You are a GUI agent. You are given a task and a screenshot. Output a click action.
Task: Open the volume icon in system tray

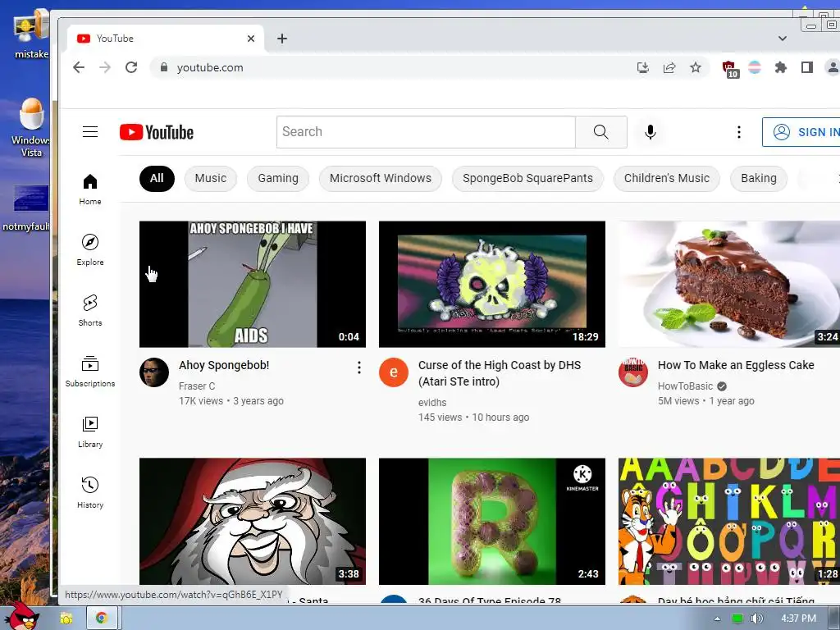[x=756, y=619]
